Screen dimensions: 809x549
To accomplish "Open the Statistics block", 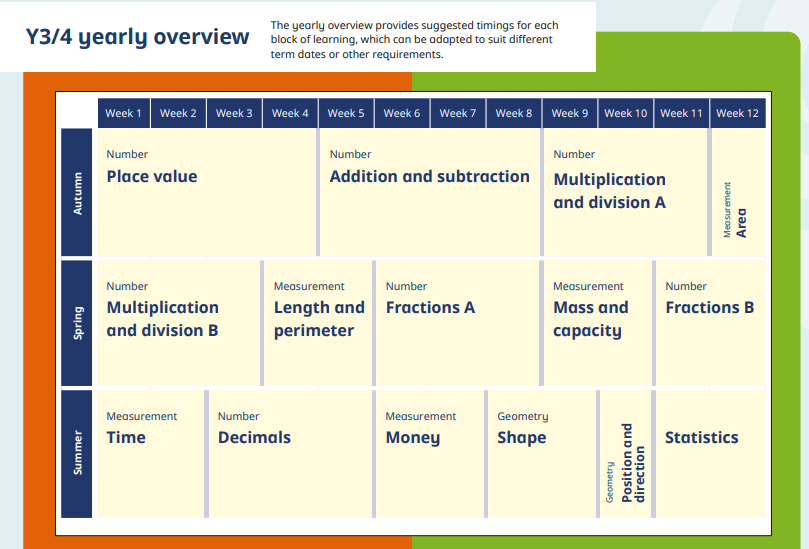I will click(x=701, y=438).
